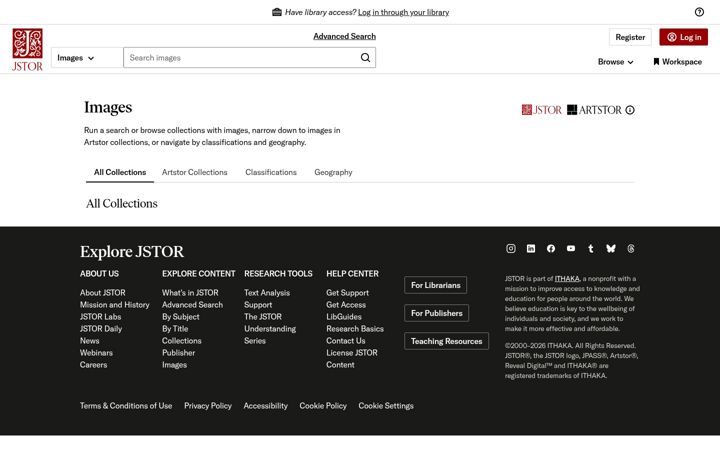Open JSTOR's Instagram page icon
Screen dimensions: 720x450
(511, 248)
